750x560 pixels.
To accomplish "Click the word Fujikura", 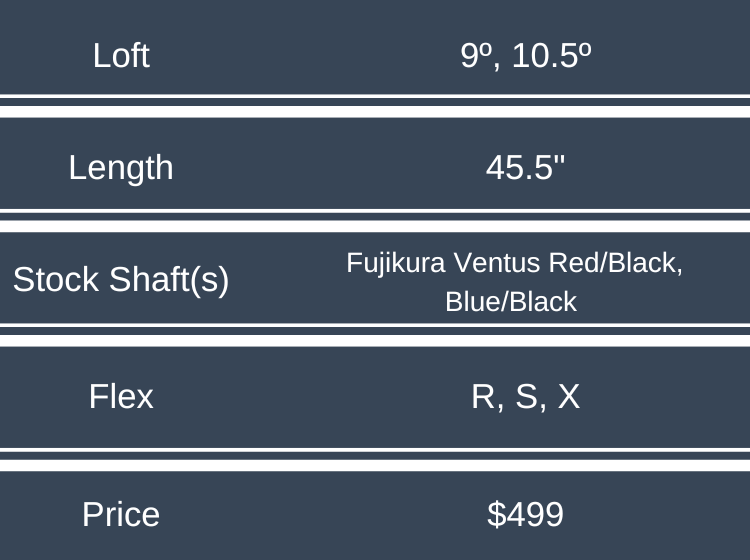I will (394, 263).
